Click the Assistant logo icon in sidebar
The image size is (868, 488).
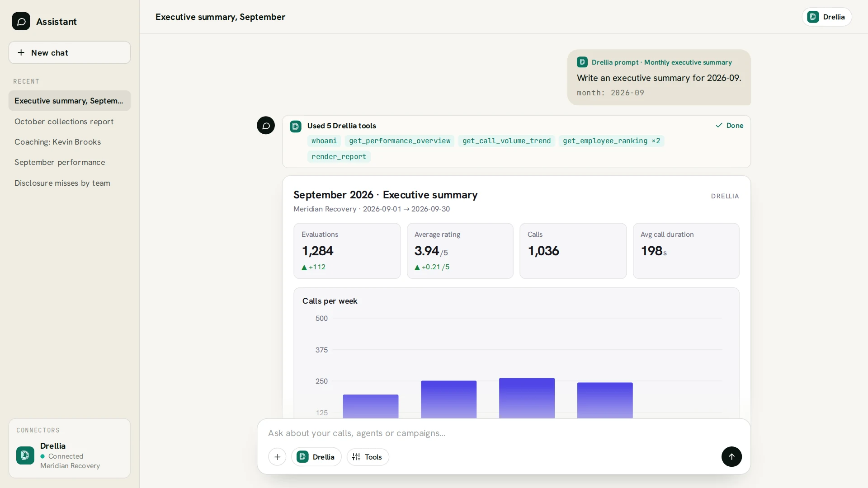(21, 21)
